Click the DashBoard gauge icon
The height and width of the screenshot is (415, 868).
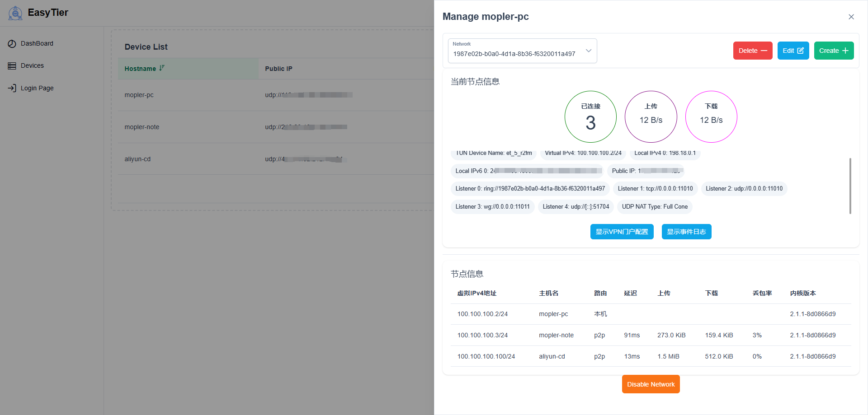(x=12, y=44)
